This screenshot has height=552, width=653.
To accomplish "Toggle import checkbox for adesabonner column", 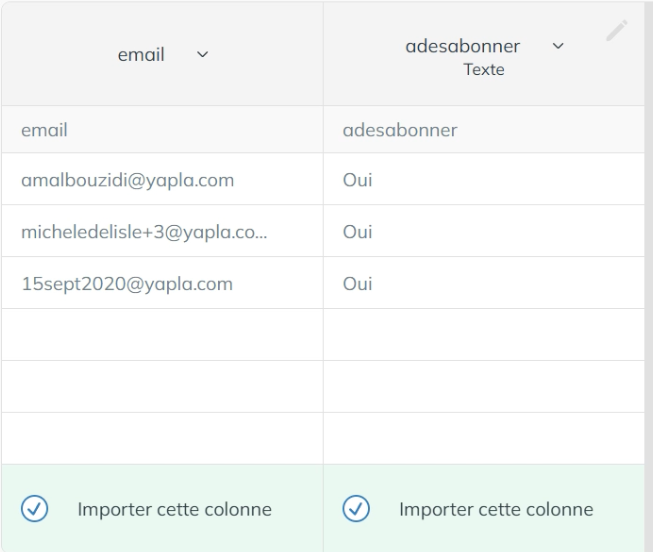I will (x=356, y=508).
